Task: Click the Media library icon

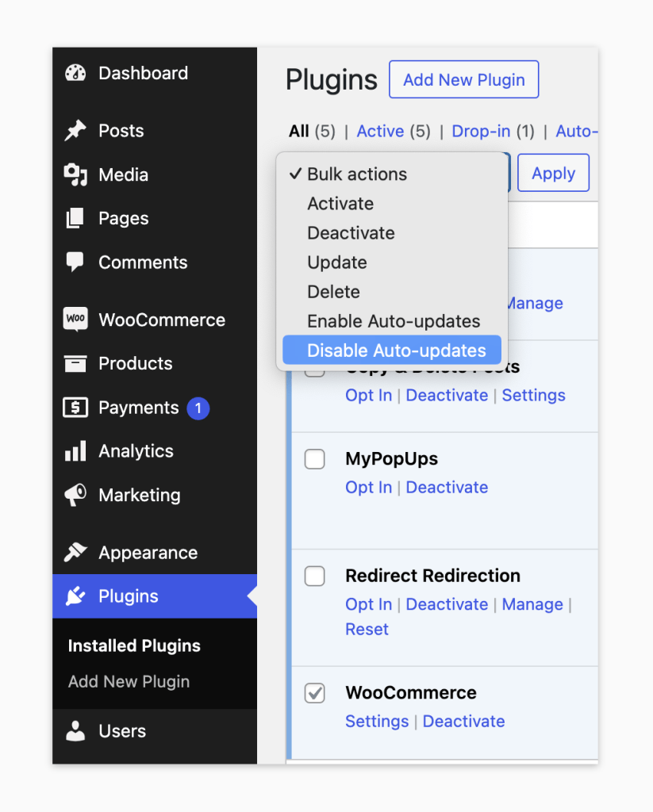Action: tap(75, 175)
